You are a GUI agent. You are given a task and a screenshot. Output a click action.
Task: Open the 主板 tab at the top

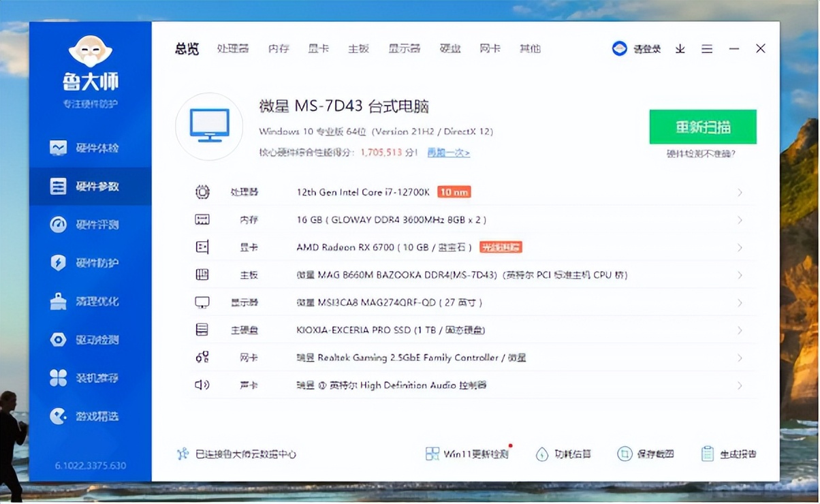(358, 48)
